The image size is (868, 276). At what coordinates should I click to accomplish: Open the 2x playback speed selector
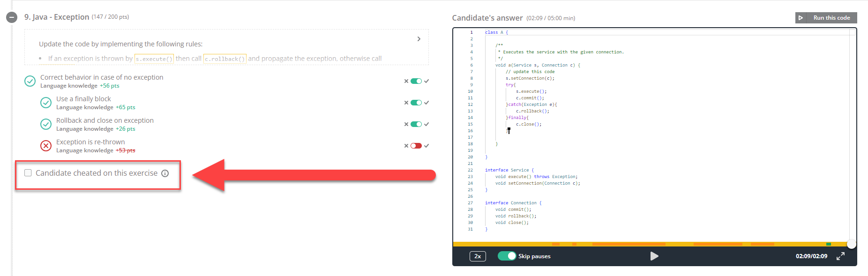coord(477,256)
